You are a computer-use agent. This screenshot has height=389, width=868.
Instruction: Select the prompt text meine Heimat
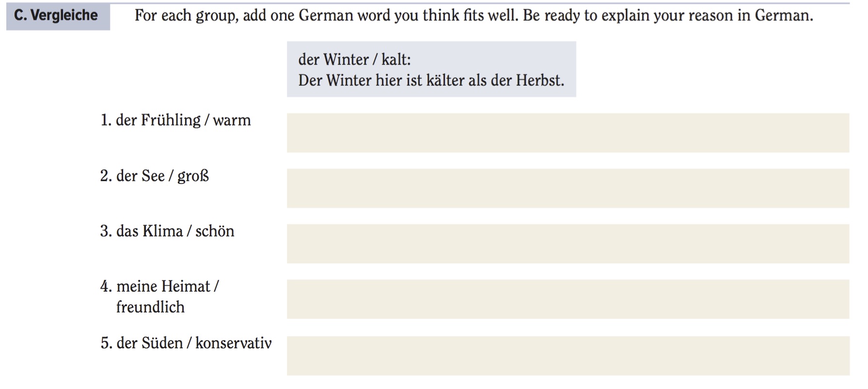pyautogui.click(x=163, y=286)
